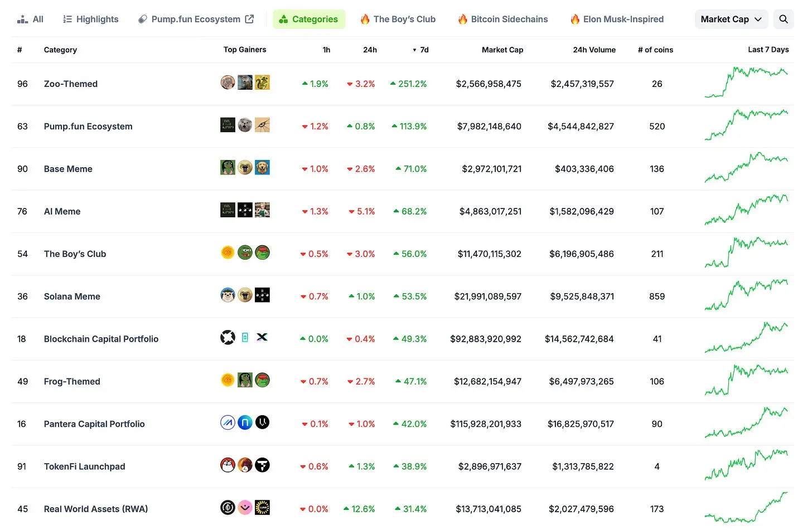Click the search magnifier icon

[783, 19]
